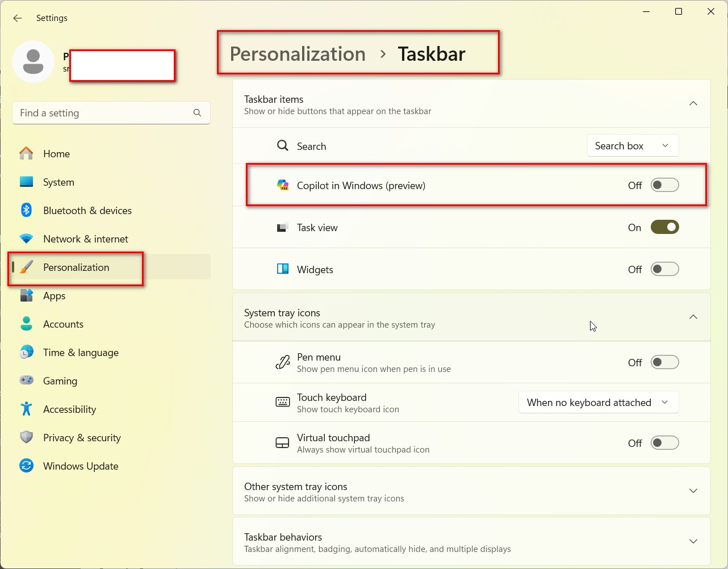Enable the Widgets taskbar button
The image size is (728, 569).
click(x=664, y=269)
